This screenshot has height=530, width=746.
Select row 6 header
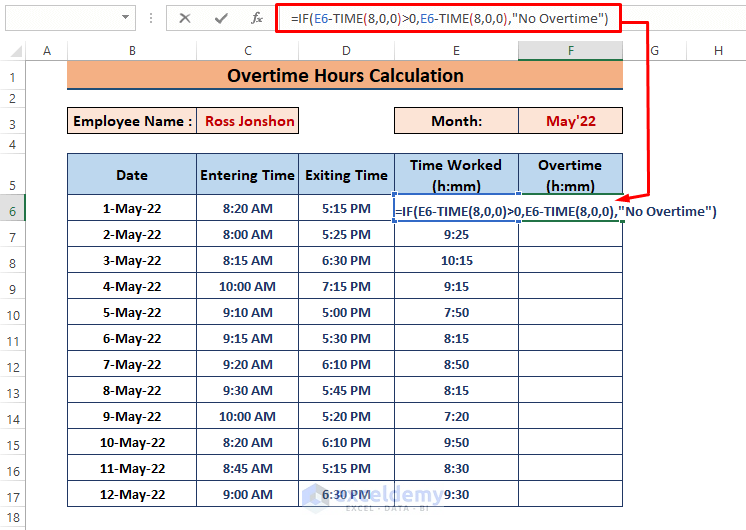[x=12, y=211]
